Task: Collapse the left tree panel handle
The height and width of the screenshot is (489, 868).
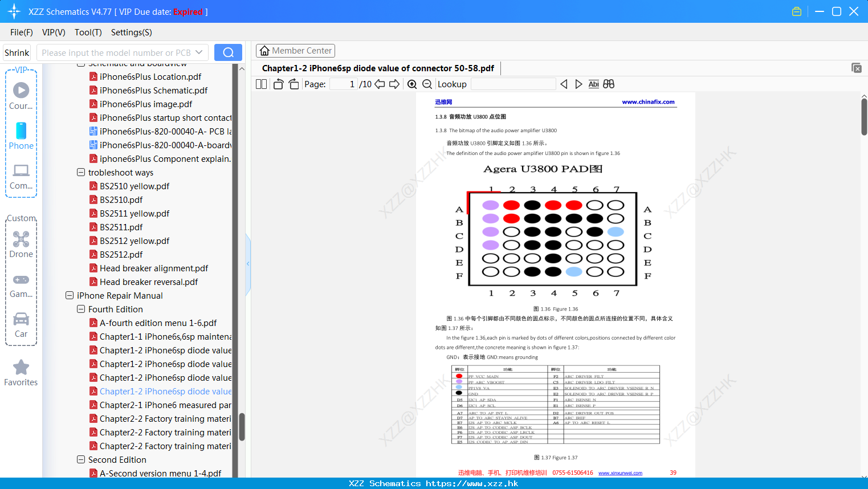Action: tap(248, 264)
